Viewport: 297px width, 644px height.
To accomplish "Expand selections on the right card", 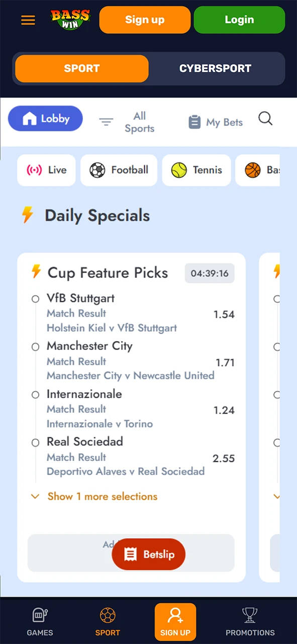I will (277, 497).
